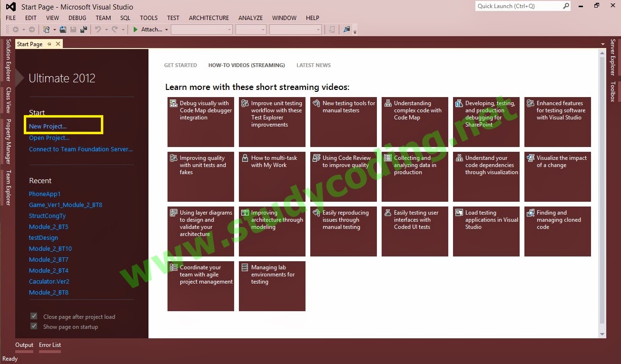
Task: Open Using layer diagrams video tile
Action: click(x=201, y=231)
